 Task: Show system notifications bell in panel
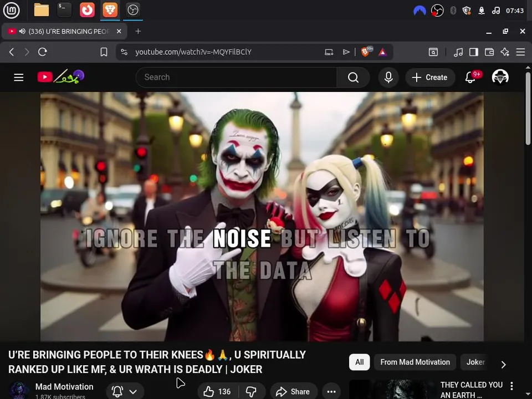point(482,11)
